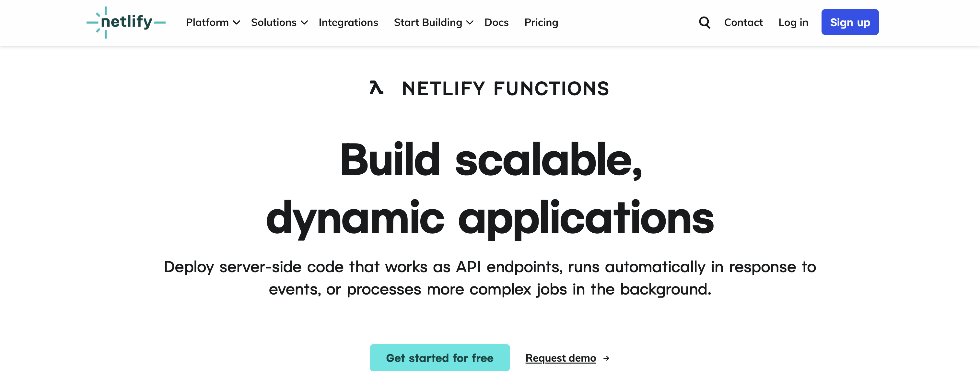This screenshot has height=383, width=980.
Task: Click Get started for free
Action: (x=439, y=358)
